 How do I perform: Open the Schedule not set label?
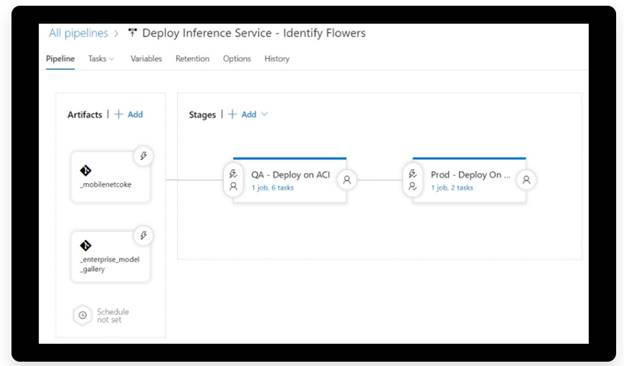coord(113,315)
